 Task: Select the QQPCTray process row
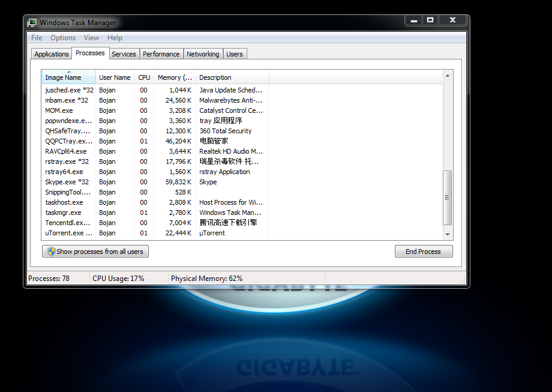pos(155,141)
